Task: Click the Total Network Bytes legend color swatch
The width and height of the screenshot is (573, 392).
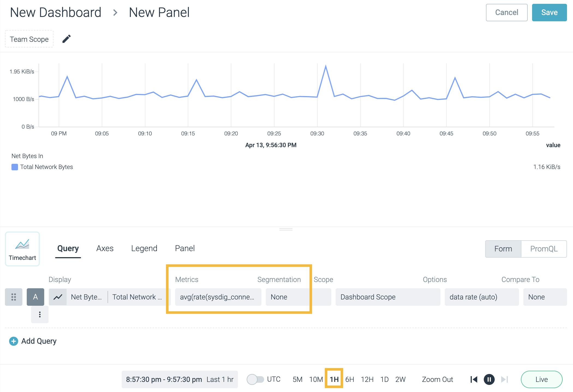Action: 15,167
